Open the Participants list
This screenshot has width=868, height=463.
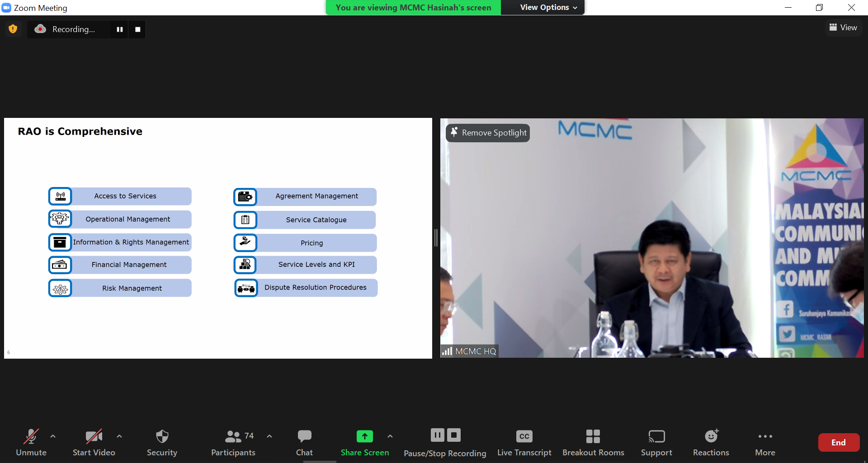233,442
